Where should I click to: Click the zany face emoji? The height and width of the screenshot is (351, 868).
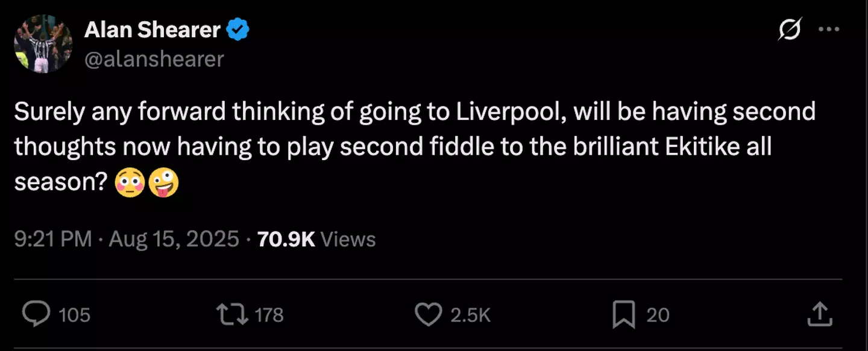[x=164, y=182]
